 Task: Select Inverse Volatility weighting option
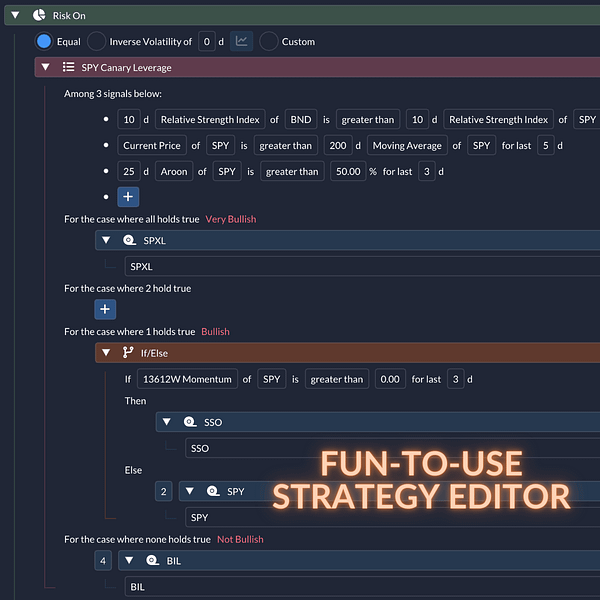[x=96, y=41]
